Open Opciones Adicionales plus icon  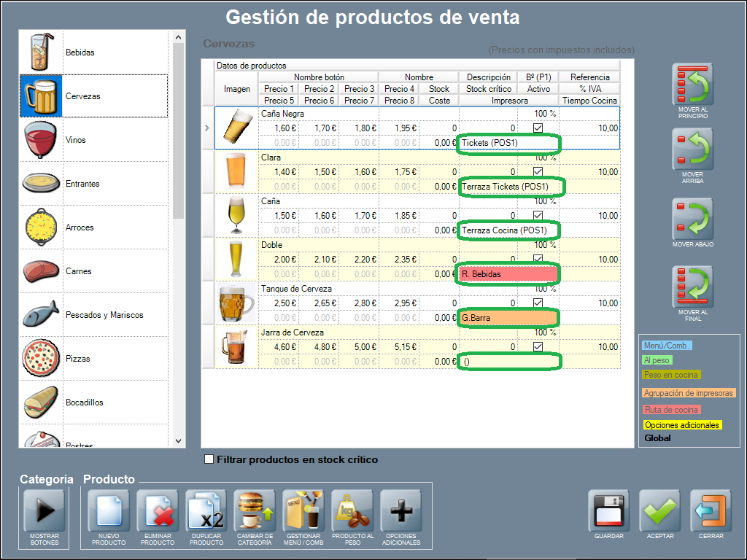point(401,510)
